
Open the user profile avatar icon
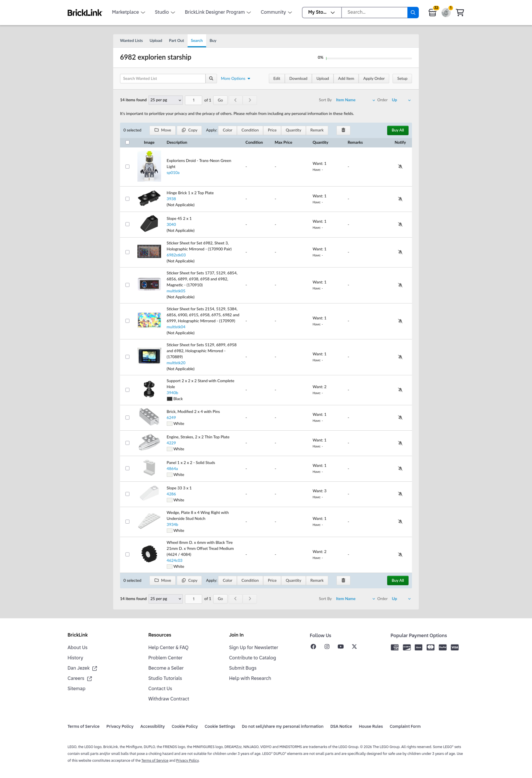tap(446, 12)
